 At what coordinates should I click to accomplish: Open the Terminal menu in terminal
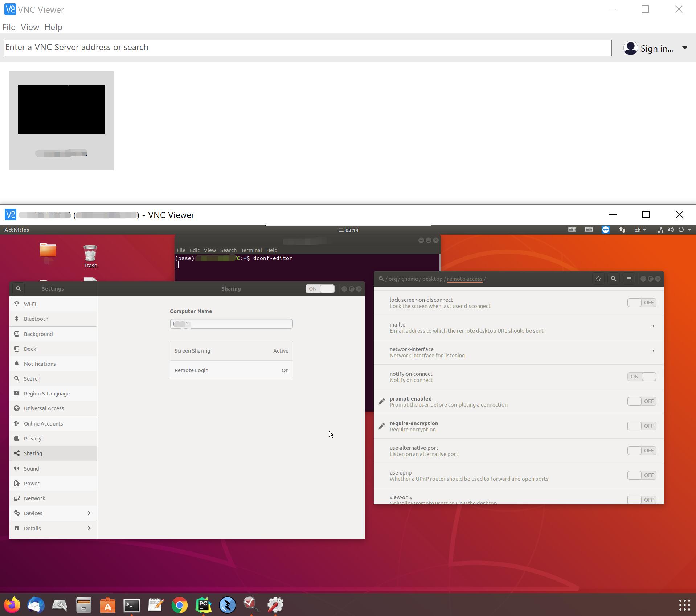point(251,250)
